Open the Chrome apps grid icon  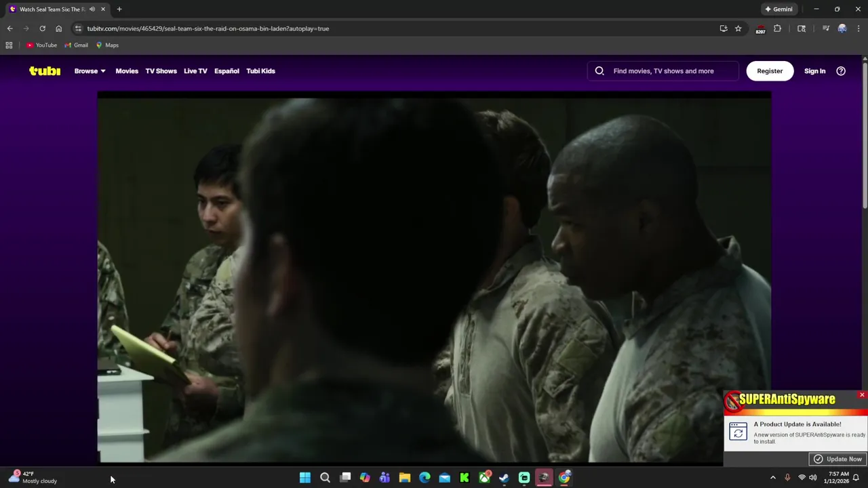coord(9,45)
